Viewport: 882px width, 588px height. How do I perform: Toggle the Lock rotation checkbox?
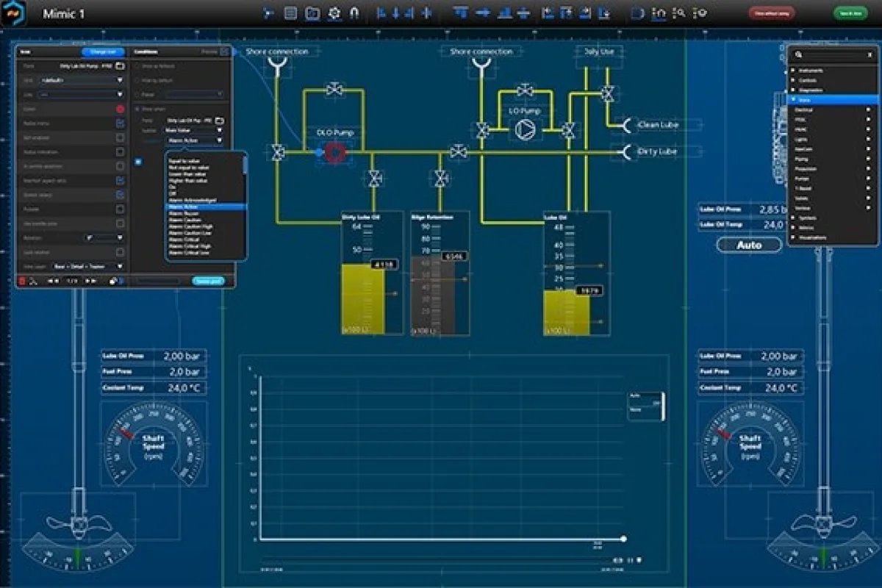point(120,252)
